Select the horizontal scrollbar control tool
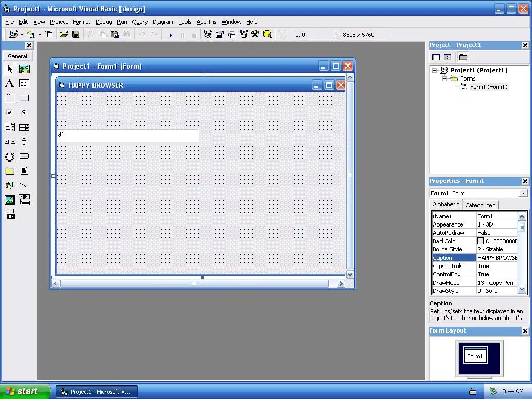The image size is (532, 399). tap(9, 142)
